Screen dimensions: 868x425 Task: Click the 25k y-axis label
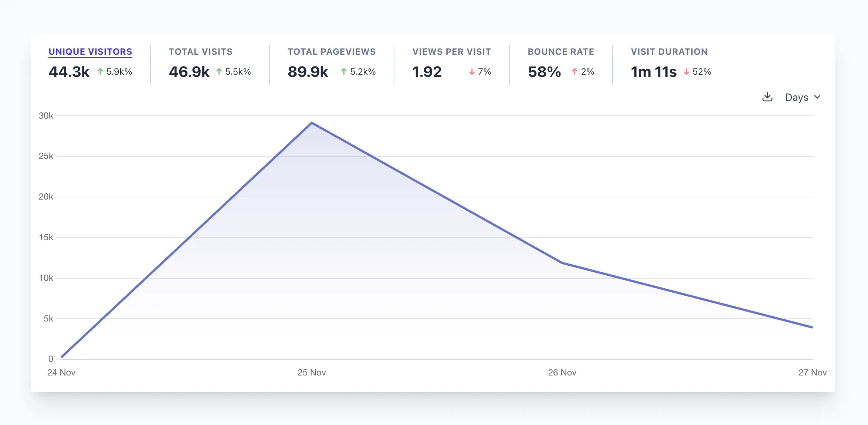coord(46,156)
